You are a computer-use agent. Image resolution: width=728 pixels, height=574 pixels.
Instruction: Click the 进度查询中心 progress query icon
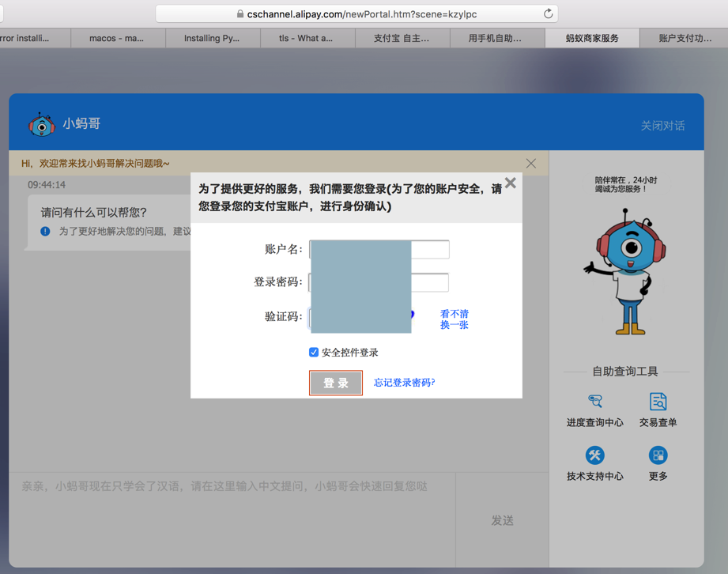click(594, 402)
